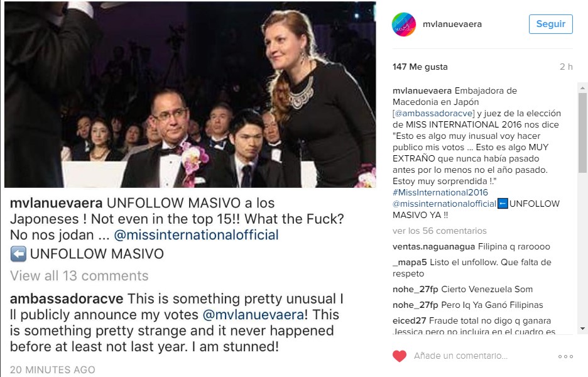Click the embedded post photo
Screen dimensions: 588x377
click(x=190, y=94)
